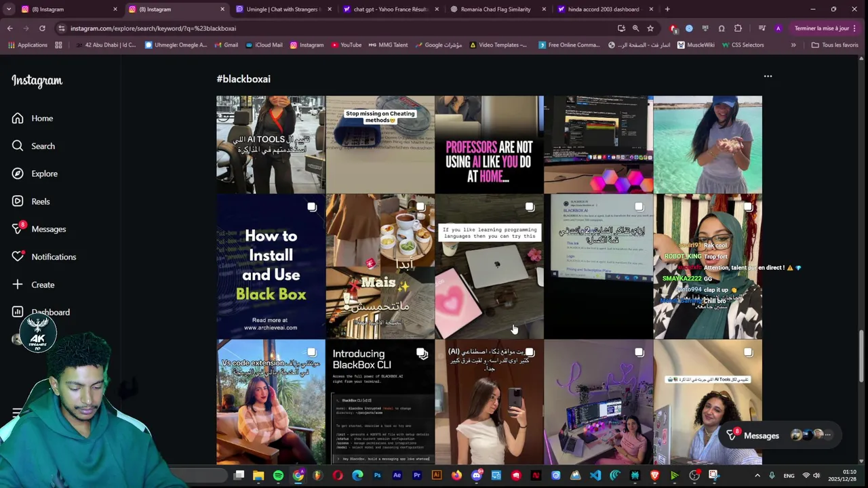This screenshot has width=868, height=488.
Task: Click browser back arrow
Action: [9, 28]
